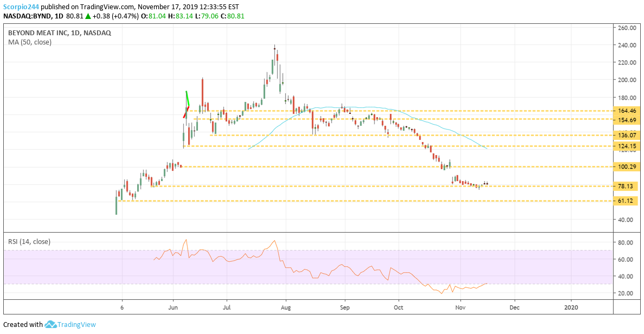Click the 100.29 price level label

click(x=626, y=166)
